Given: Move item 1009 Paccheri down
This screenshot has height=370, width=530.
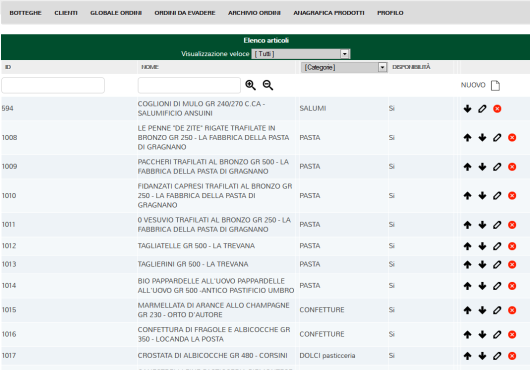Looking at the screenshot, I should [x=482, y=167].
